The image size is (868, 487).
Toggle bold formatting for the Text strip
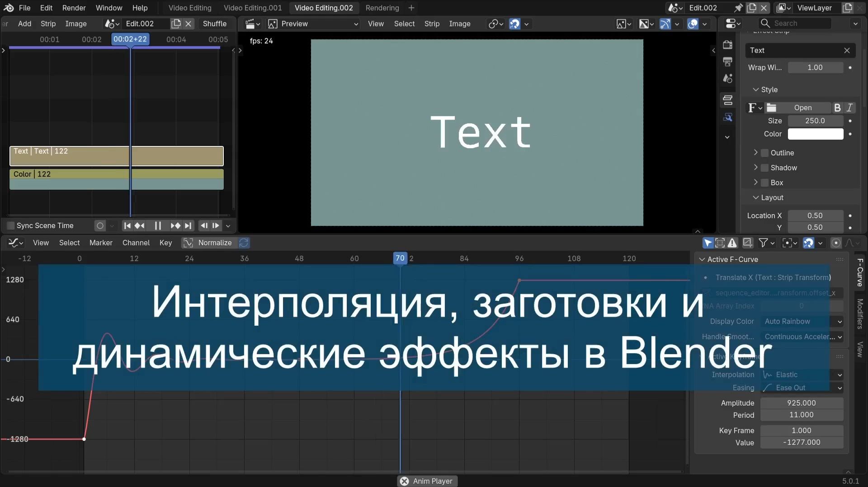[837, 108]
